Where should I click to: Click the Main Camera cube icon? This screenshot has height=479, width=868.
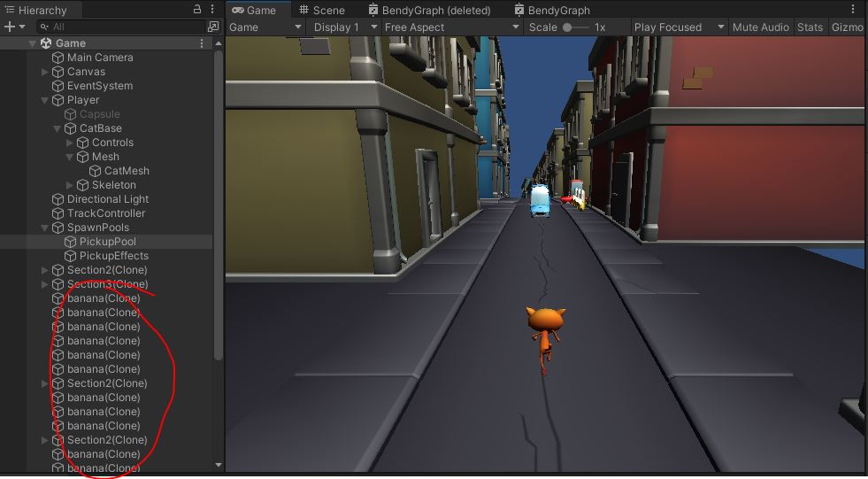[x=58, y=58]
